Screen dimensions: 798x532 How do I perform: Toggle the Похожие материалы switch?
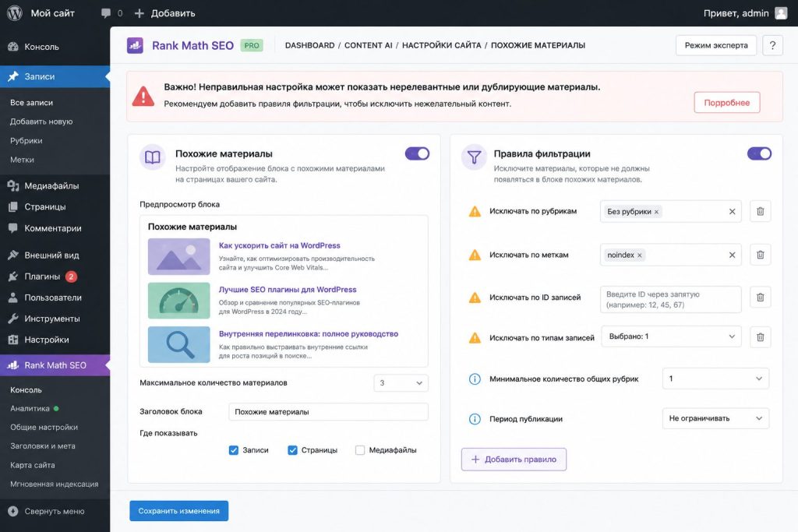(x=417, y=153)
